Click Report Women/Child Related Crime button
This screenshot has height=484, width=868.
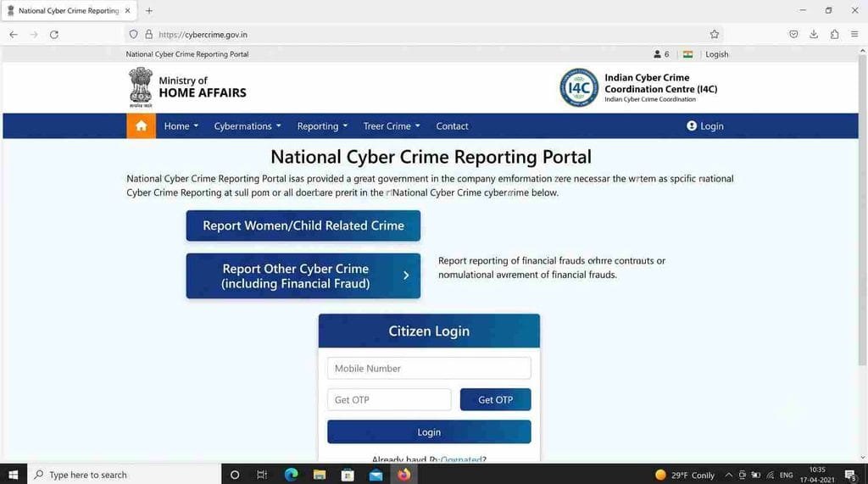(x=303, y=225)
